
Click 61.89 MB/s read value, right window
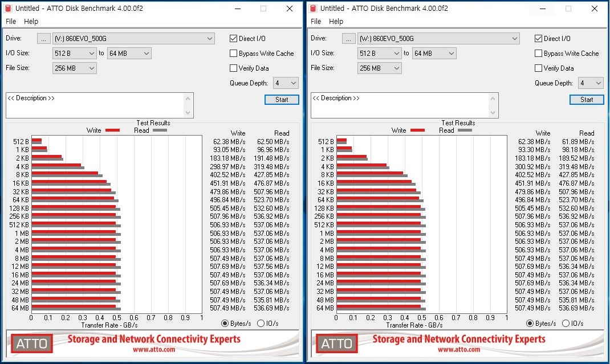click(x=578, y=141)
